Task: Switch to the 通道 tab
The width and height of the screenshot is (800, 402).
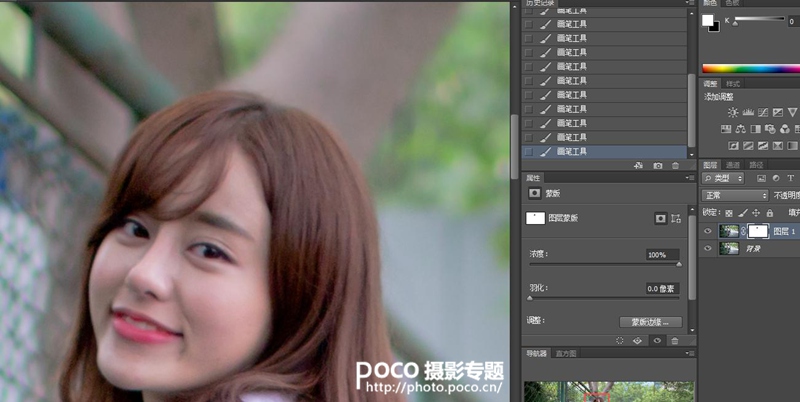Action: click(x=733, y=165)
